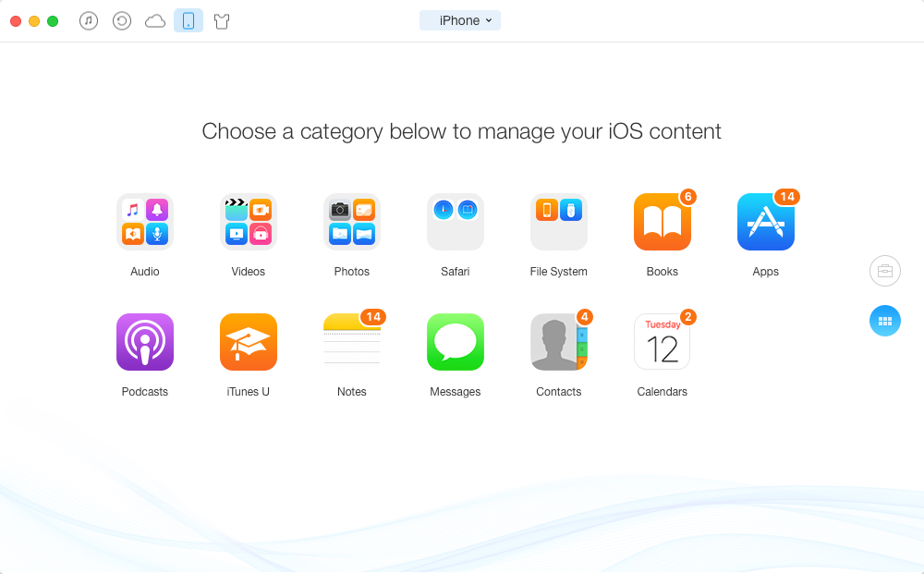Manage Apps via the App Store icon
The image size is (924, 574).
765,222
